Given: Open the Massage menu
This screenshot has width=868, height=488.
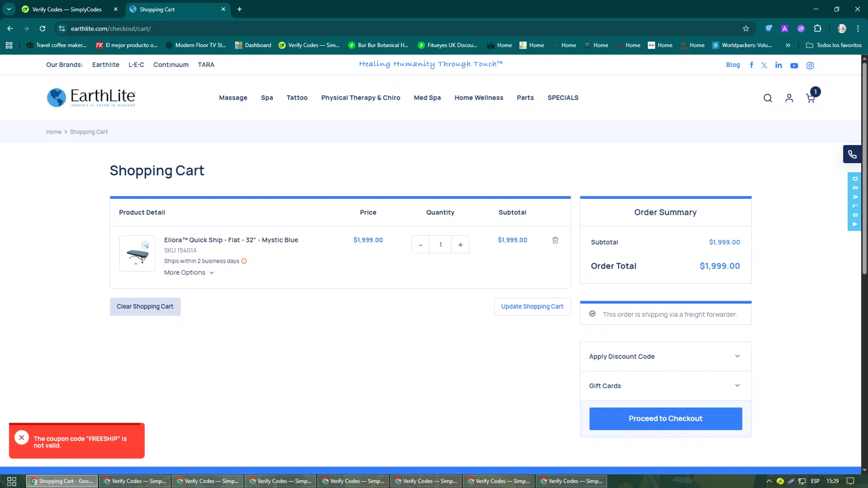Looking at the screenshot, I should click(233, 98).
